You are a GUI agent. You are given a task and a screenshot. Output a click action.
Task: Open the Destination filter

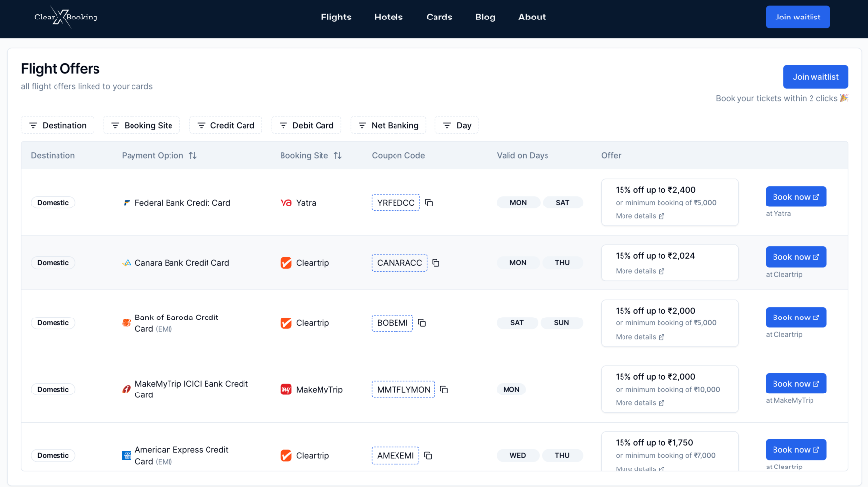tap(57, 125)
